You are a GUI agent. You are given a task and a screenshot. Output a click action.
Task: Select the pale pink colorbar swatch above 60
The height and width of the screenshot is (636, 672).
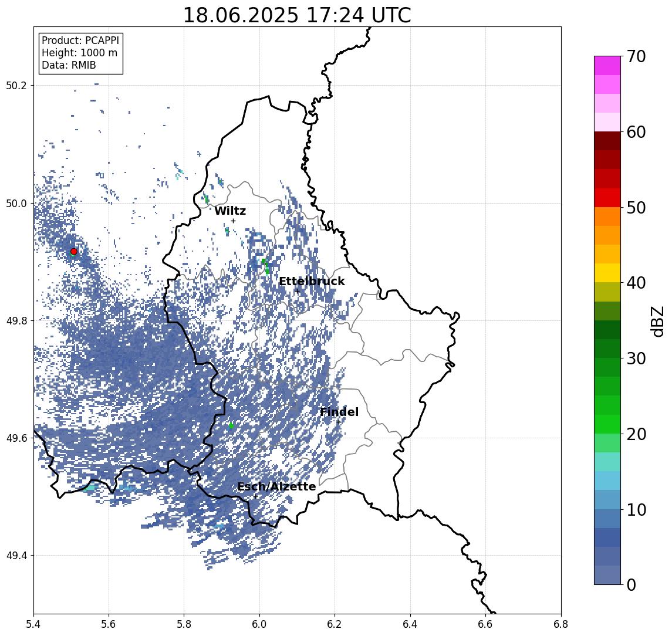pyautogui.click(x=607, y=122)
